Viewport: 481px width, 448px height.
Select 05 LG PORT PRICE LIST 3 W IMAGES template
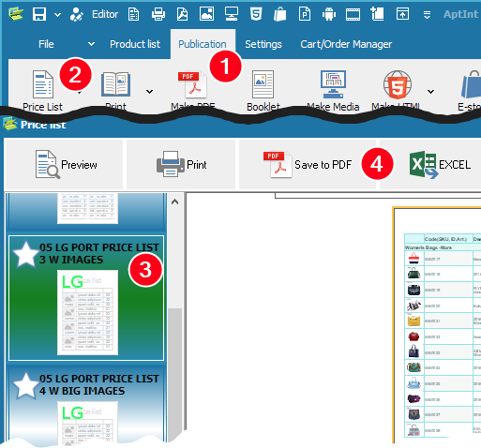[86, 298]
